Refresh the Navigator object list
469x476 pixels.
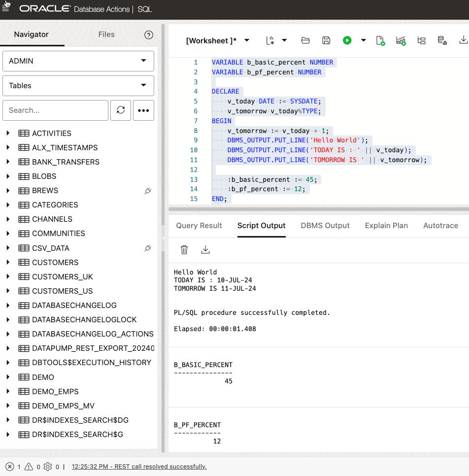(121, 110)
